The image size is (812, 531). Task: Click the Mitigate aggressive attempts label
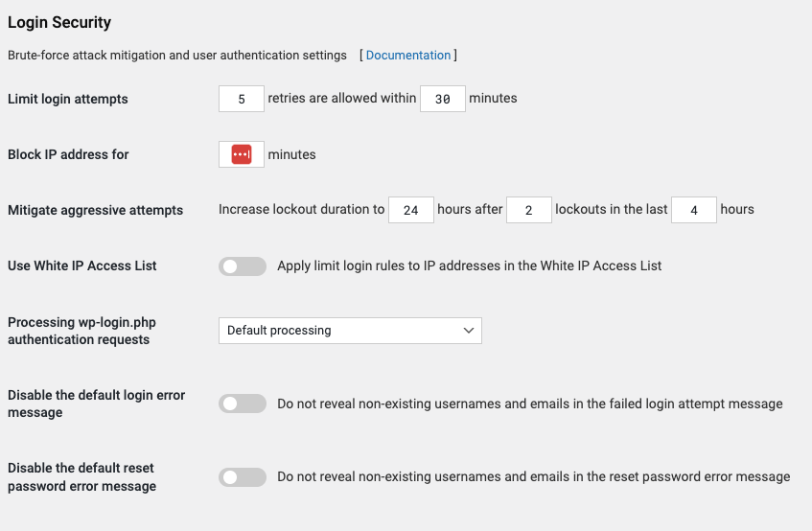(x=95, y=210)
